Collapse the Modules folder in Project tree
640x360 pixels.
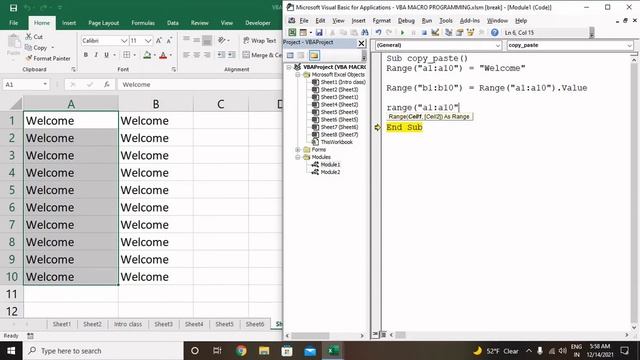coord(298,157)
